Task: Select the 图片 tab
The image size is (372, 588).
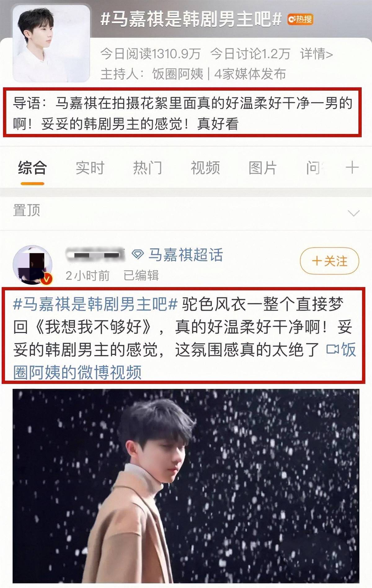Action: pyautogui.click(x=263, y=168)
